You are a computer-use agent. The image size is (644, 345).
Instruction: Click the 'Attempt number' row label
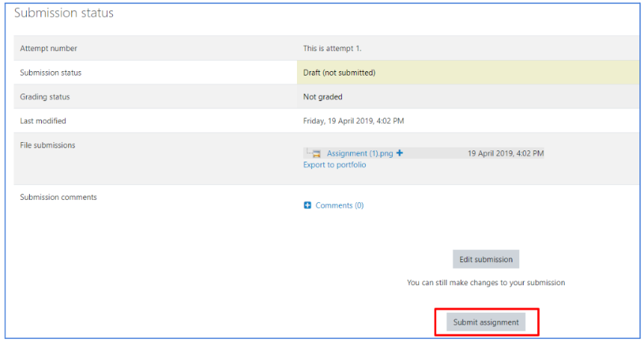point(49,49)
